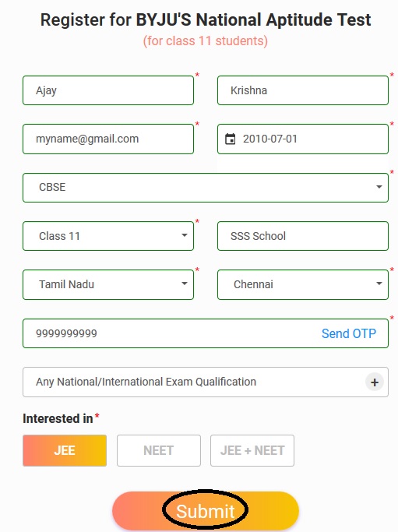
Task: Choose the JEE + NEET option
Action: coord(252,450)
